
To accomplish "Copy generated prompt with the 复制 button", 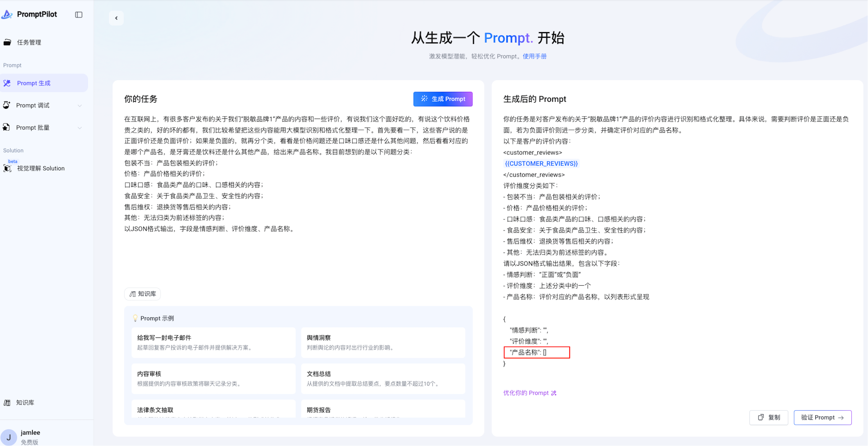I will (769, 417).
